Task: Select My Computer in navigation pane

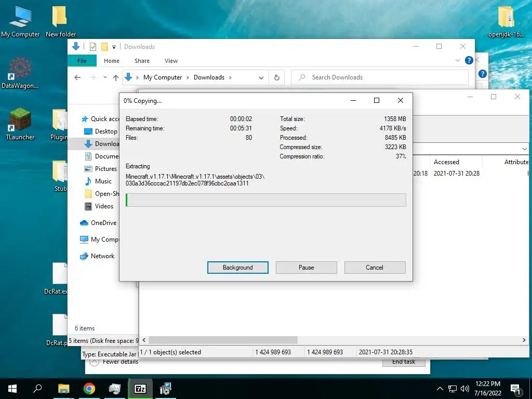Action: pyautogui.click(x=99, y=240)
